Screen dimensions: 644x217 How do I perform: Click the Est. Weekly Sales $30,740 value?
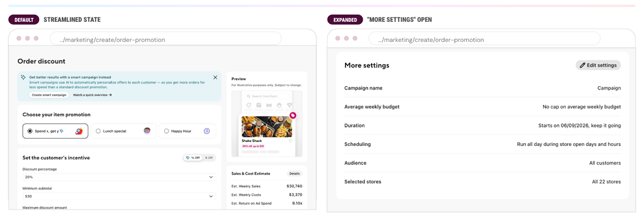[x=294, y=186]
